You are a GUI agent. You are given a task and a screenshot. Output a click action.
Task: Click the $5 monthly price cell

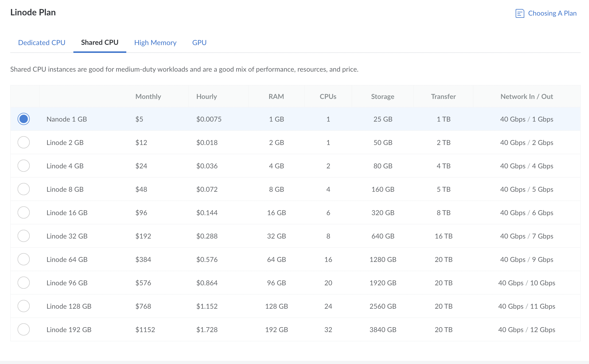(x=139, y=119)
